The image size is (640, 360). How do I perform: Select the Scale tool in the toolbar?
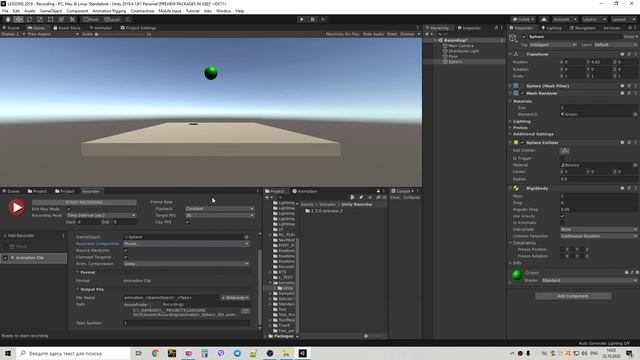coord(40,19)
